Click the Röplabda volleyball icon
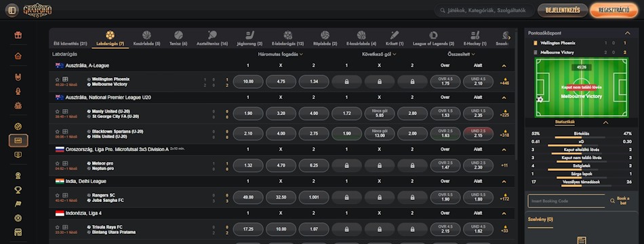This screenshot has height=244, width=644. (x=325, y=35)
